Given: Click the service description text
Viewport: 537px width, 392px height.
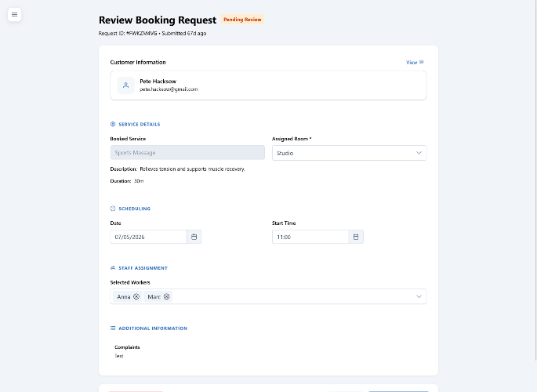Looking at the screenshot, I should click(x=178, y=169).
